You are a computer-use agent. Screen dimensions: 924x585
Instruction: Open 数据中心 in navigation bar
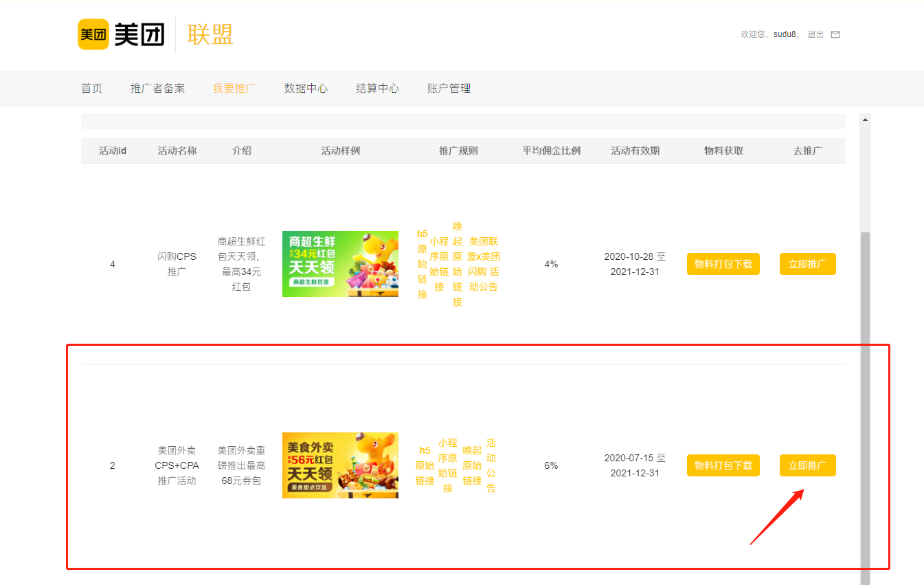click(306, 88)
